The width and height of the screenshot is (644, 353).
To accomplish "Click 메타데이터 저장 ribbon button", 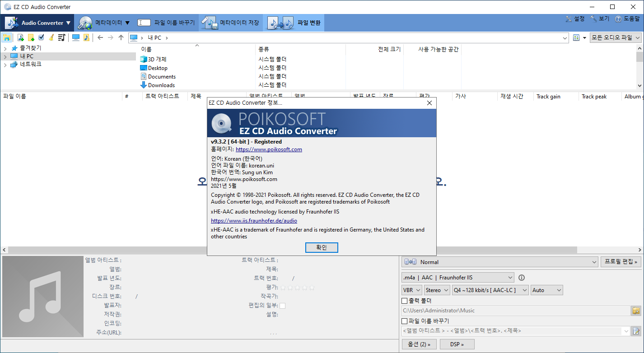I will pyautogui.click(x=231, y=23).
